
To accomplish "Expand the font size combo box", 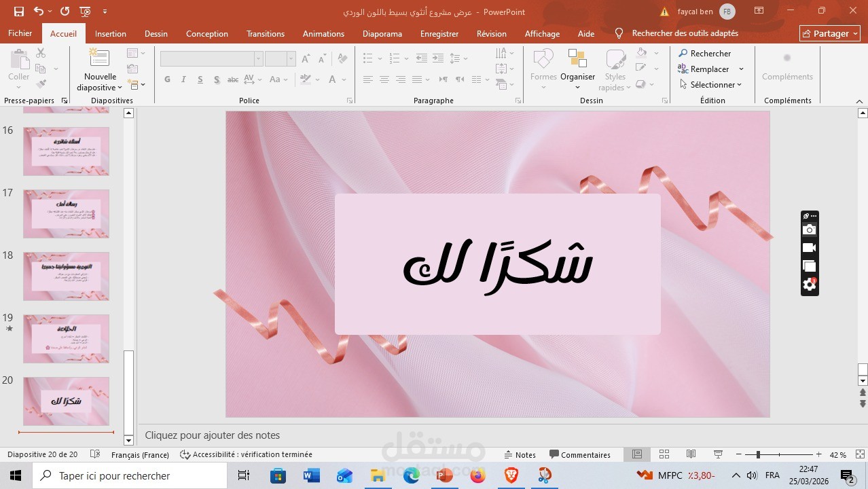I will pyautogui.click(x=291, y=58).
